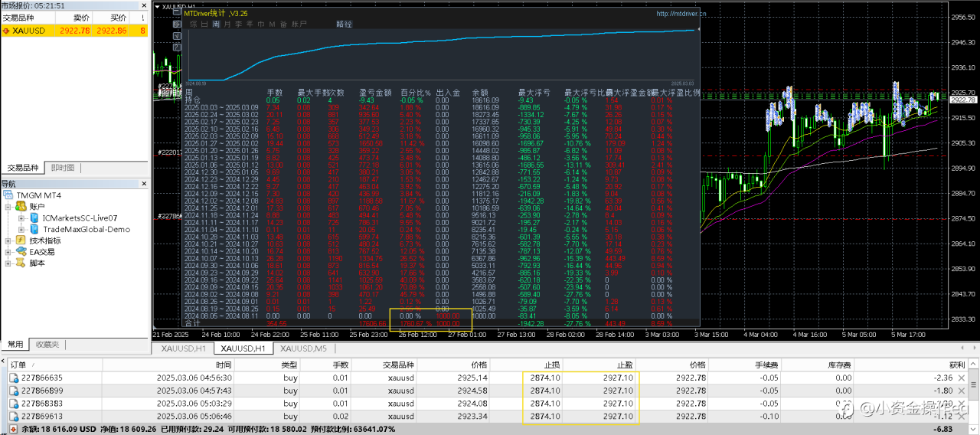
Task: Click the 技术指标 indicators icon
Action: click(x=20, y=240)
